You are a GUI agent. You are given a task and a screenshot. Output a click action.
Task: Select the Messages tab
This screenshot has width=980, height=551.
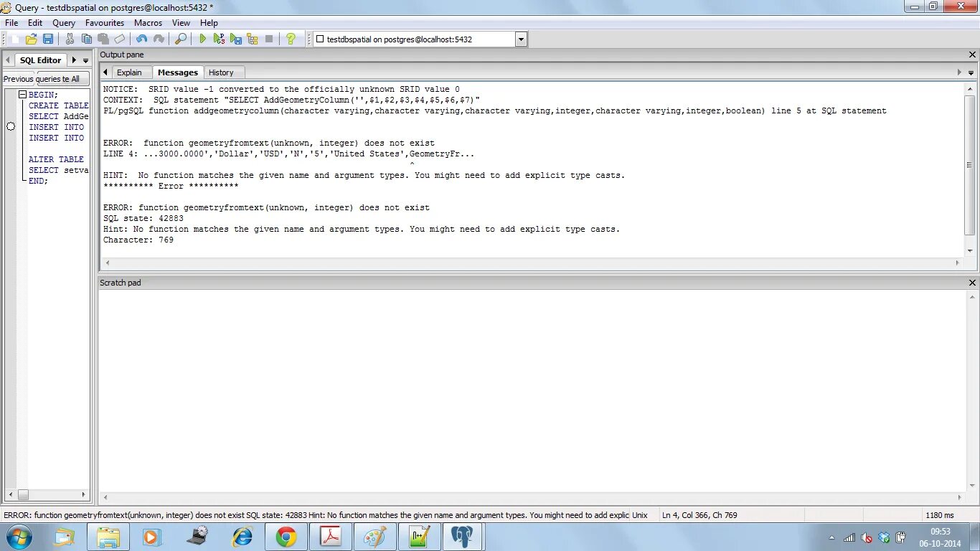click(178, 72)
